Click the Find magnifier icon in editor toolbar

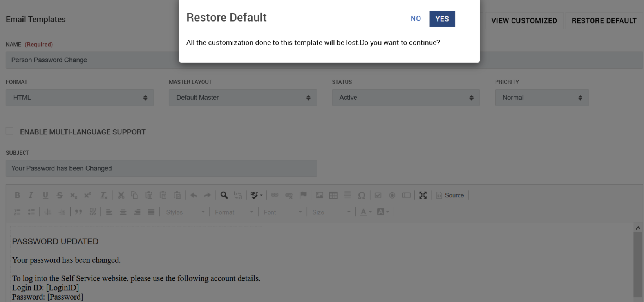(224, 195)
